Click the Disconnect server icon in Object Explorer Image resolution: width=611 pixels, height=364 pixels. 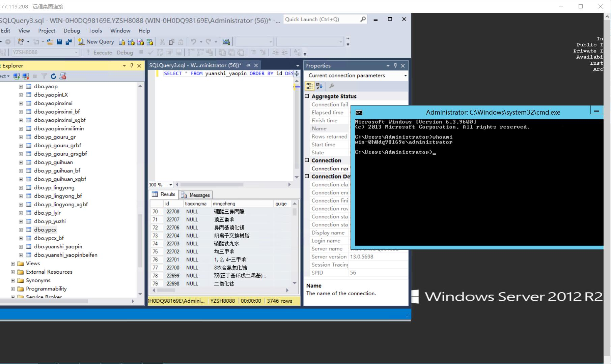26,76
